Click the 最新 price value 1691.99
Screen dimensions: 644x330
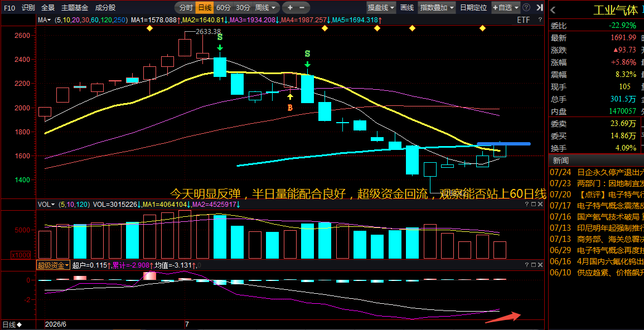click(x=623, y=38)
